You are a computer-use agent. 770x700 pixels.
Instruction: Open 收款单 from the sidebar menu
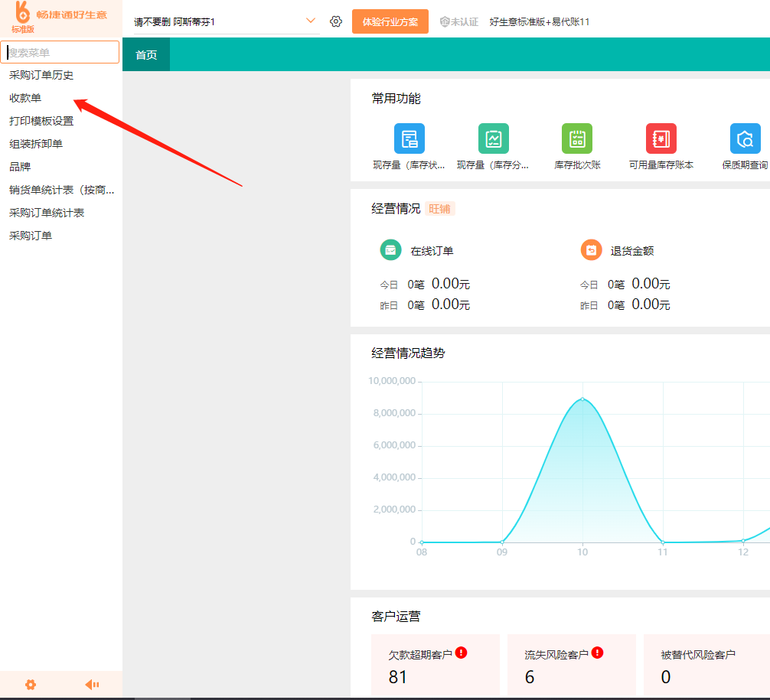pos(25,98)
